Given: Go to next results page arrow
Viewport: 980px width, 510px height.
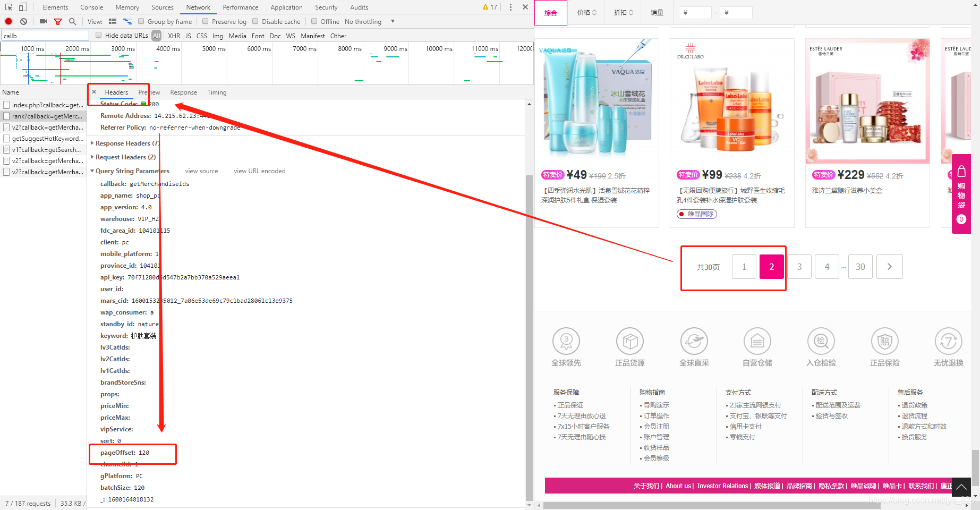Looking at the screenshot, I should [890, 267].
